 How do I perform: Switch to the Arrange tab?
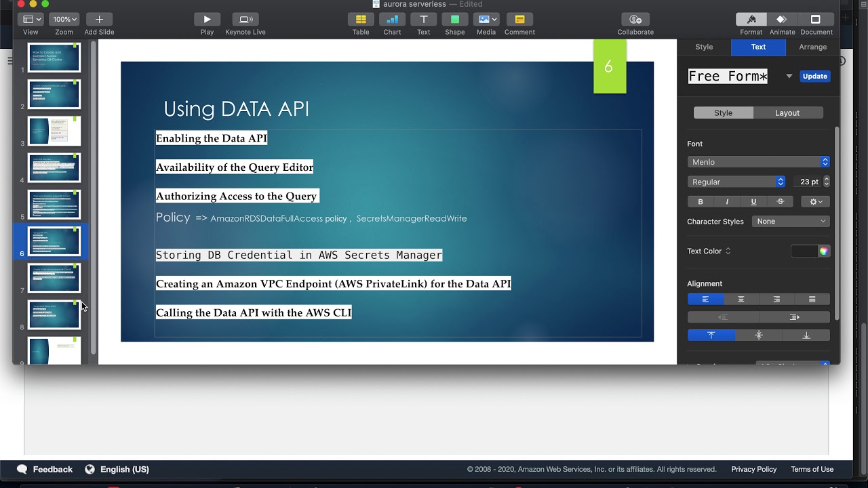click(812, 47)
